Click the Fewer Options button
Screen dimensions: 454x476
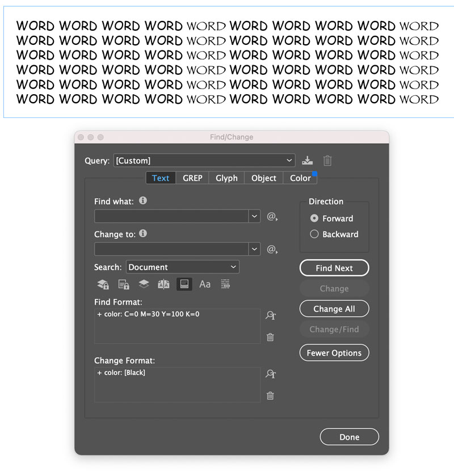click(334, 353)
